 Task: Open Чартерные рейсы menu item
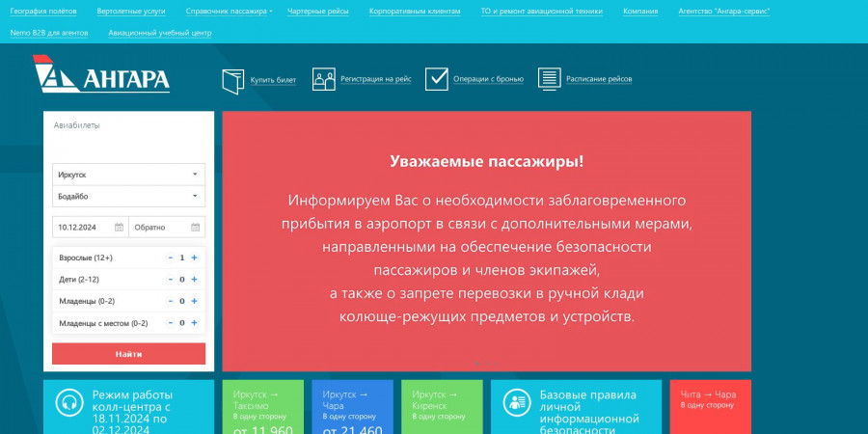(317, 11)
